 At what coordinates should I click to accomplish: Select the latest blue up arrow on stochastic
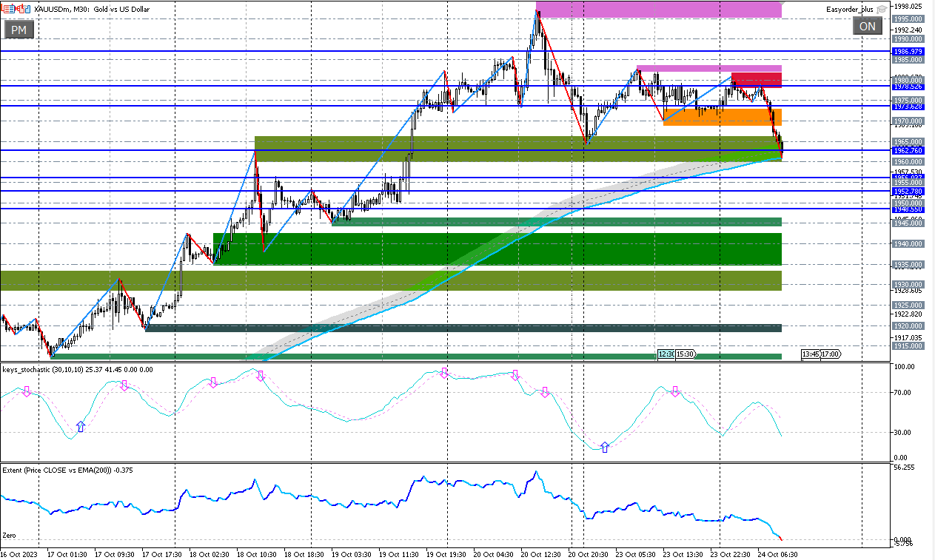coord(605,446)
